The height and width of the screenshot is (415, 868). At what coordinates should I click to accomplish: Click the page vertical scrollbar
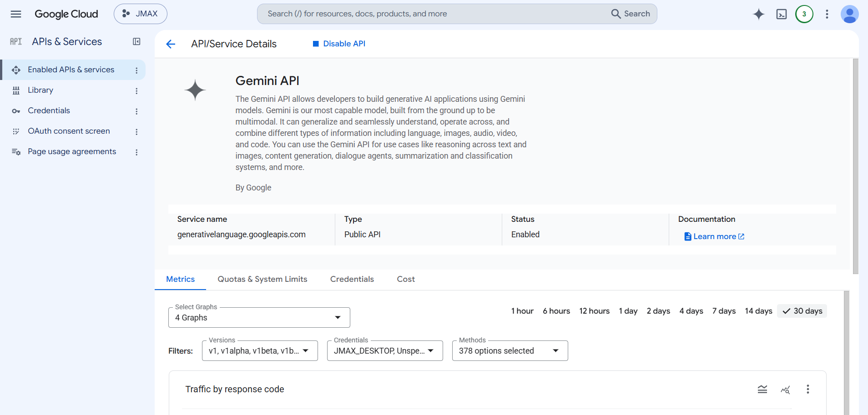(856, 166)
